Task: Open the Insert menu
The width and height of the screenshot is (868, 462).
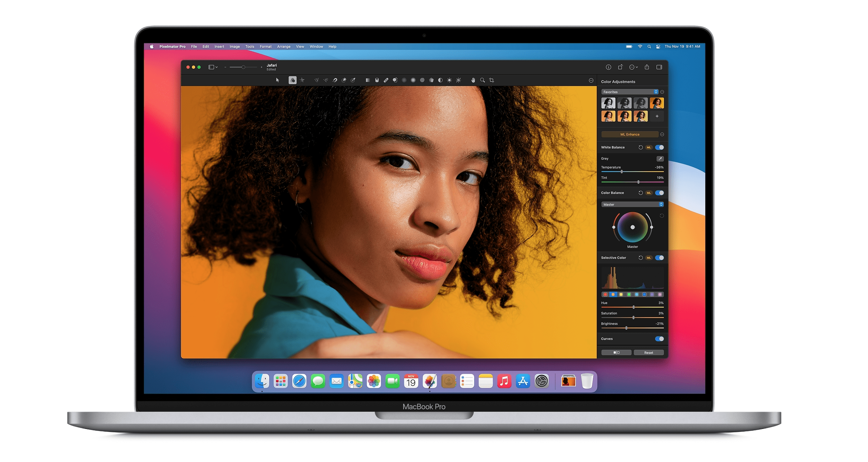Action: point(219,47)
